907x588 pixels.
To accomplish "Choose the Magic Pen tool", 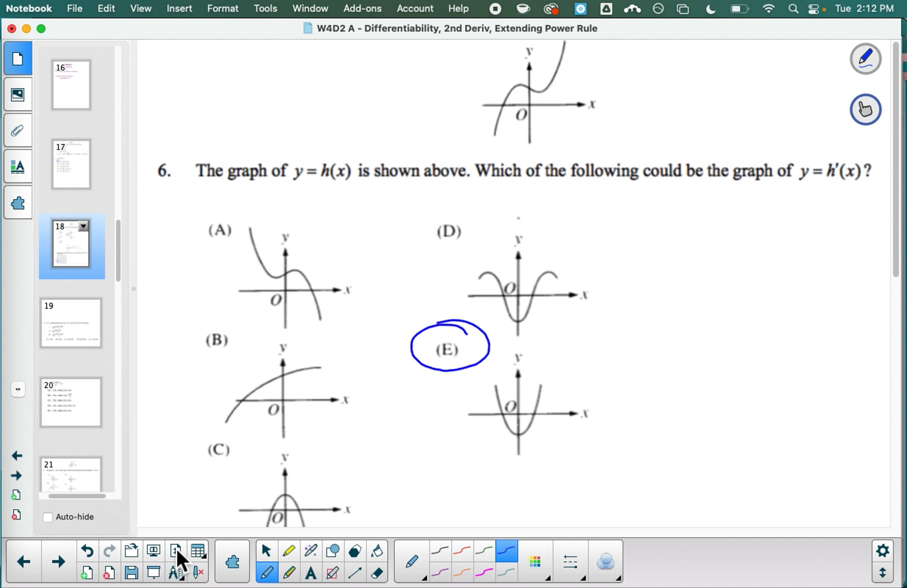I will [311, 551].
